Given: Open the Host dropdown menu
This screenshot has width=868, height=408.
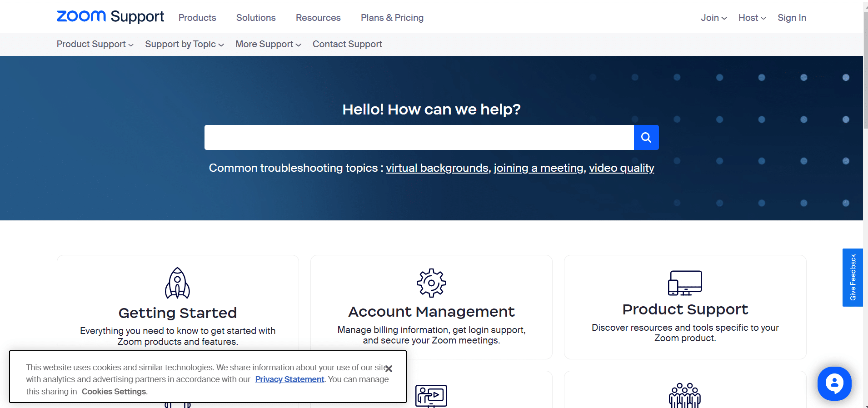Looking at the screenshot, I should pos(752,18).
